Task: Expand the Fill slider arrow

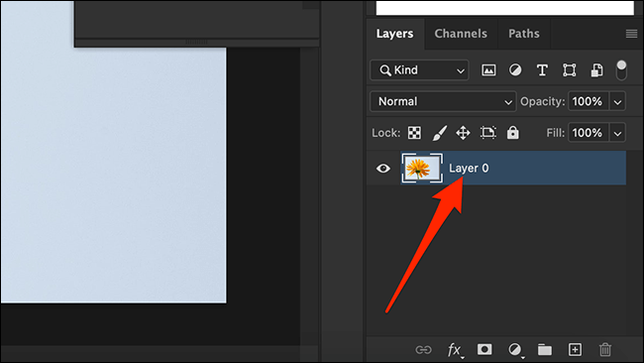Action: pos(617,133)
